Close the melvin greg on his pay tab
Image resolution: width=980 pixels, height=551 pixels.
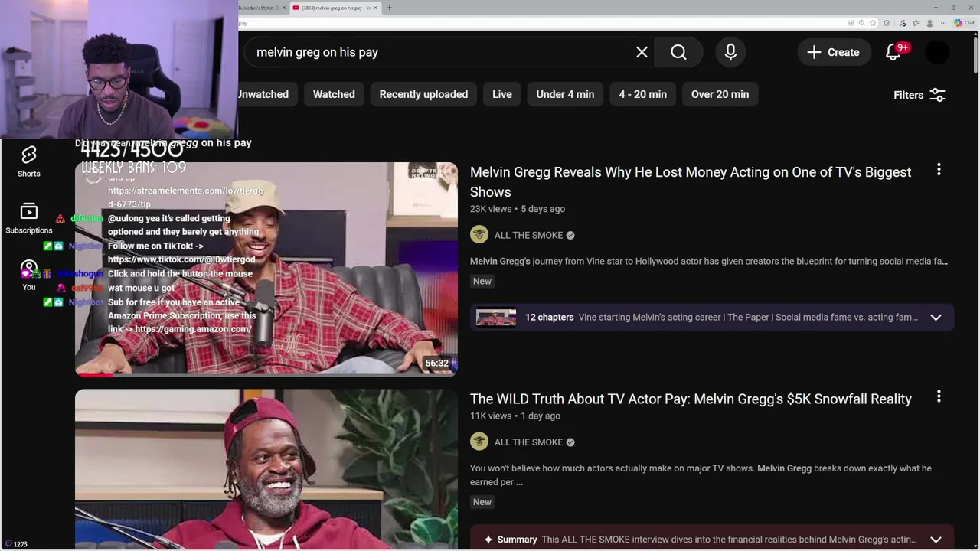click(x=375, y=8)
